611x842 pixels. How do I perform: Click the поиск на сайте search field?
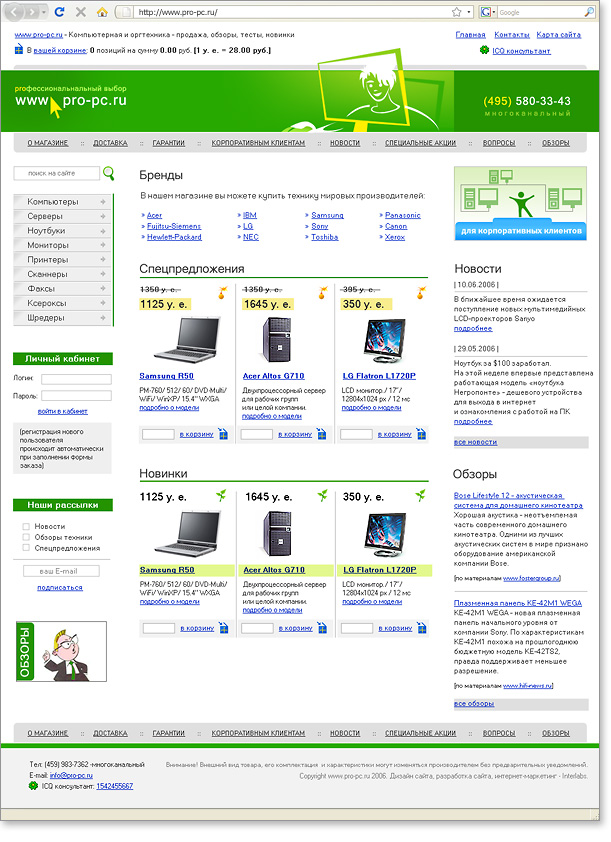[56, 173]
